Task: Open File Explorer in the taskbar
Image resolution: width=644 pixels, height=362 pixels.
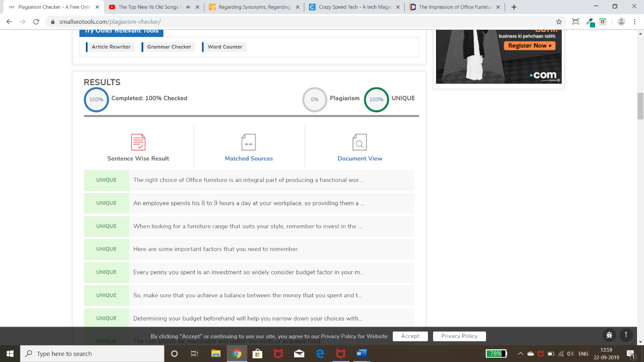Action: click(x=216, y=354)
